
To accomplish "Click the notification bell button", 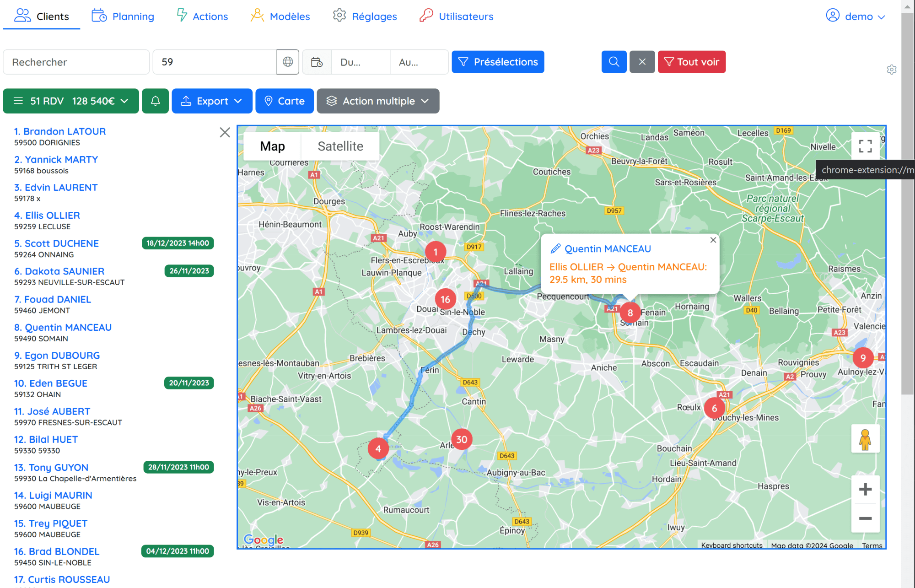I will (x=155, y=101).
